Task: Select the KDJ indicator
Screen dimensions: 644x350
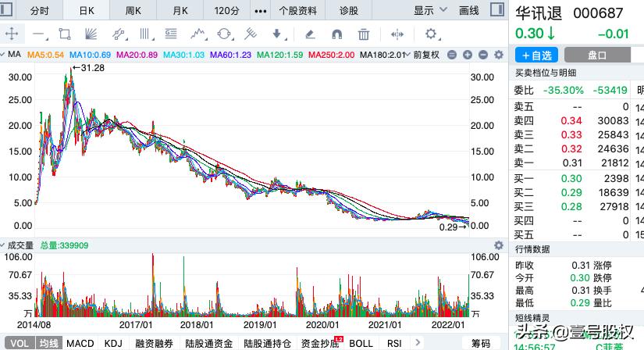Action: [x=113, y=343]
